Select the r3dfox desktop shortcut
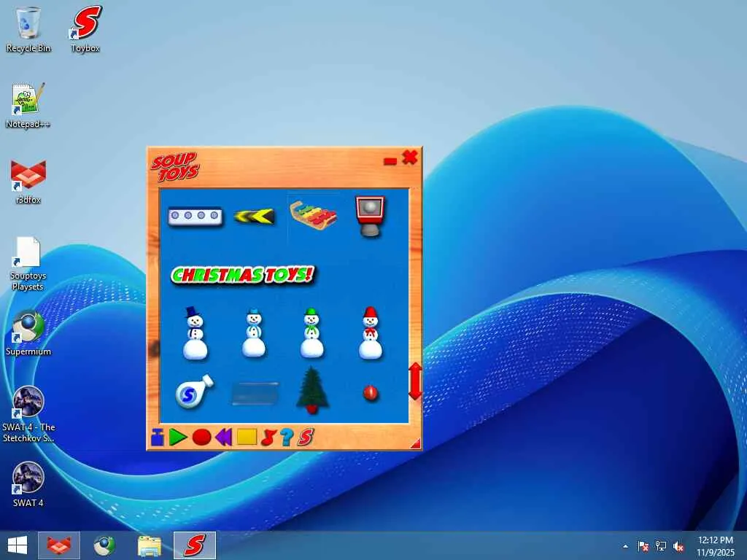Screen dimensions: 747x560 (x=28, y=182)
